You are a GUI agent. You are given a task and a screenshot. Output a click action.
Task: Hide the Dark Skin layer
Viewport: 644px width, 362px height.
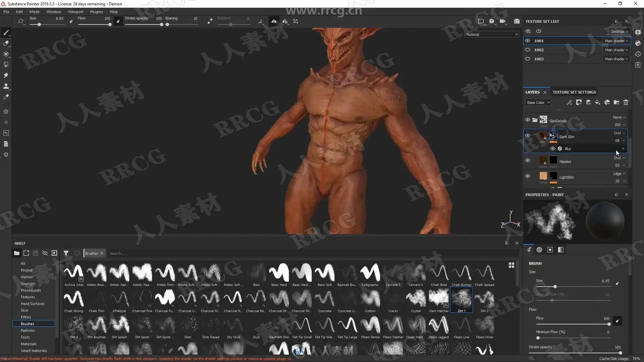pyautogui.click(x=528, y=135)
